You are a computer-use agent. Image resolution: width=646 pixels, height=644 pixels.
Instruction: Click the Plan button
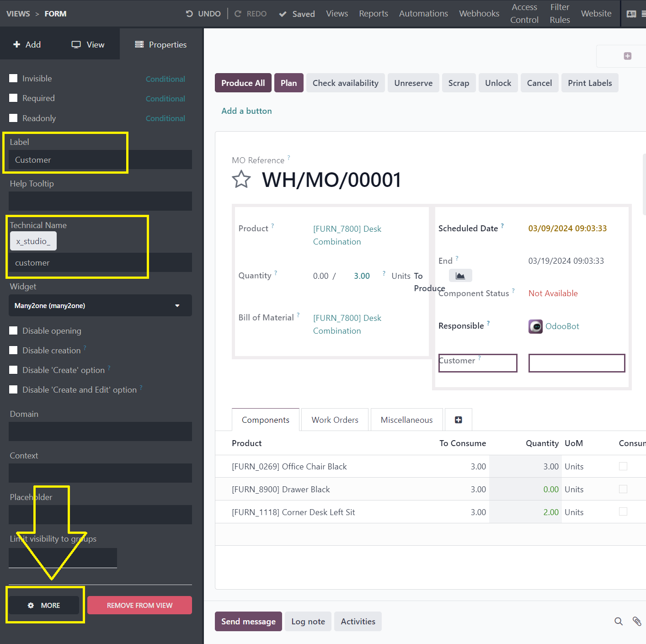(x=289, y=83)
